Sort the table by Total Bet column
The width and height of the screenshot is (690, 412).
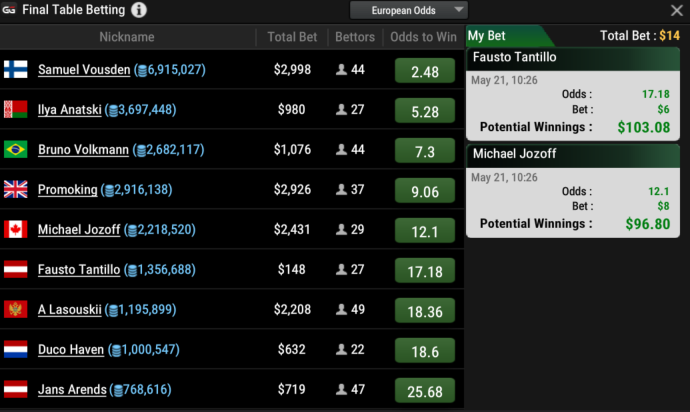point(292,37)
